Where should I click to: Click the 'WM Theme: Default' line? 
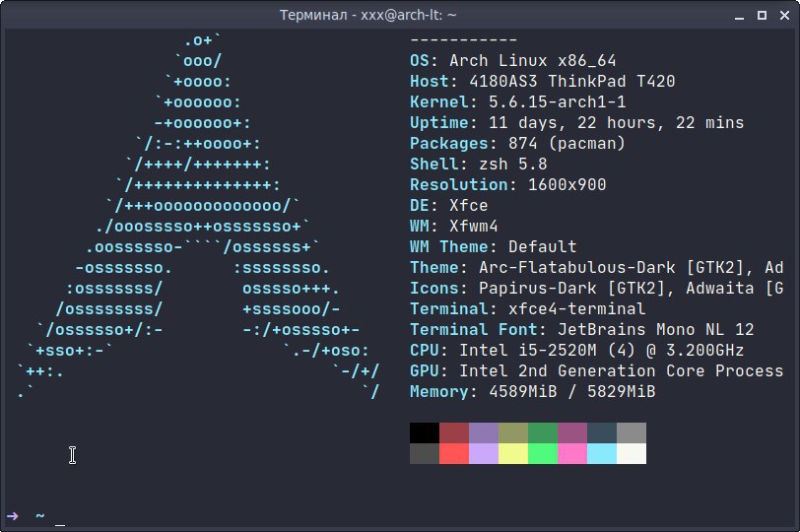coord(494,247)
